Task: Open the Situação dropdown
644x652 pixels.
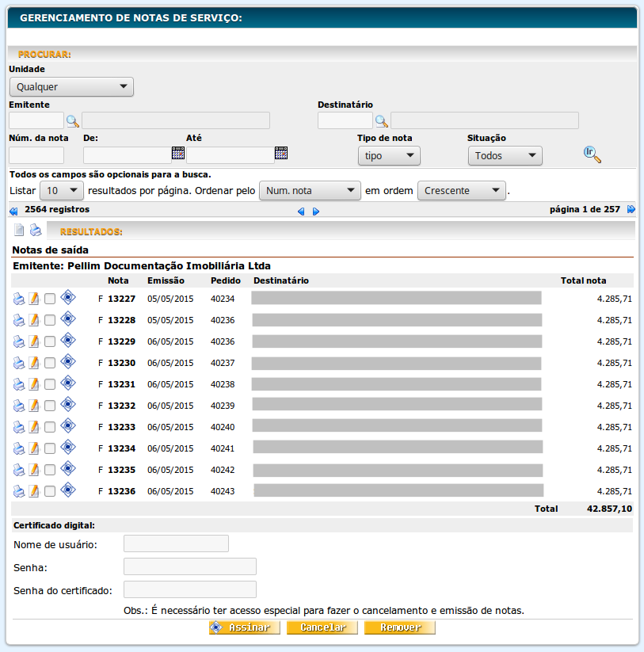Action: pos(505,156)
